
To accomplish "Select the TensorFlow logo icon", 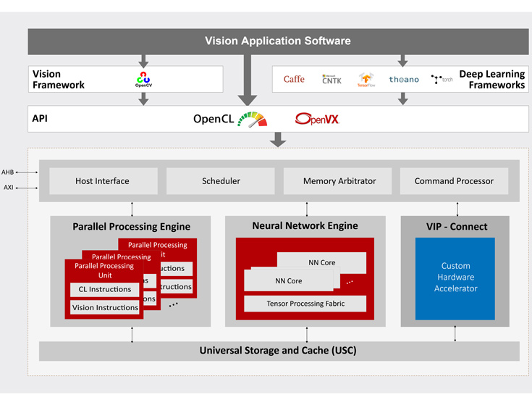I will point(366,79).
